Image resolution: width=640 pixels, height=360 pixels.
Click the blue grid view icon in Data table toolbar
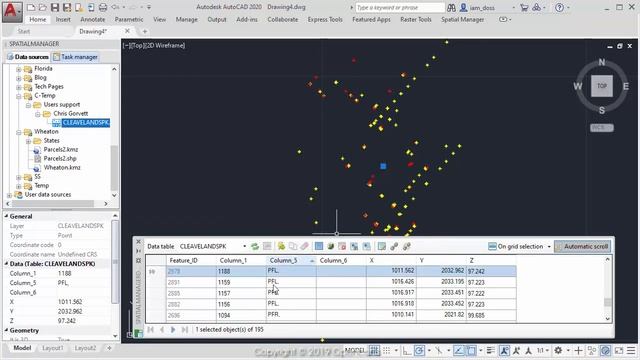[x=319, y=246]
